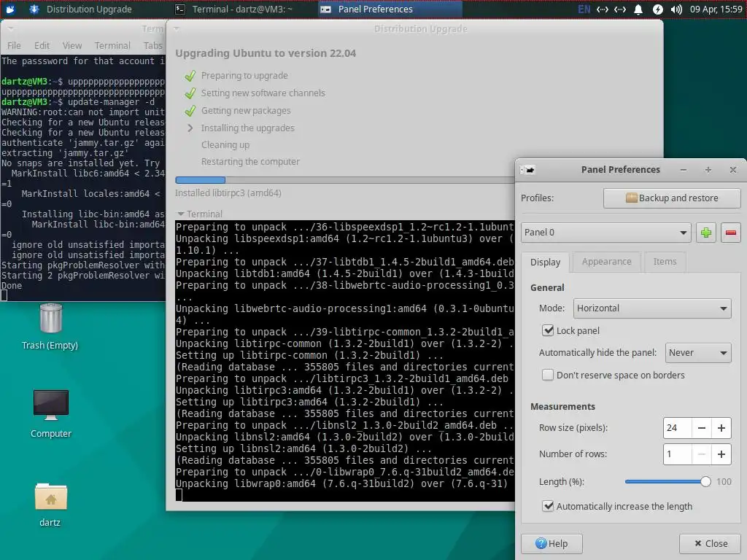747x560 pixels.
Task: Add a new panel with green plus
Action: [x=706, y=233]
